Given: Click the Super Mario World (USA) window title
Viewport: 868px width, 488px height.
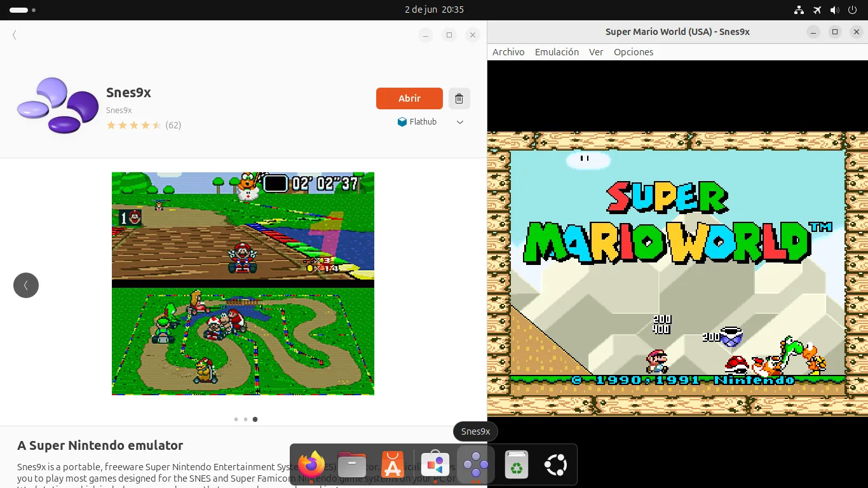Looking at the screenshot, I should coord(677,32).
